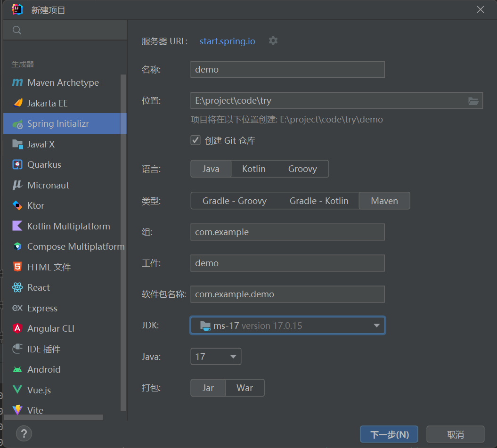Viewport: 497px width, 448px height.
Task: Expand the JDK dropdown arrow
Action: (x=376, y=326)
